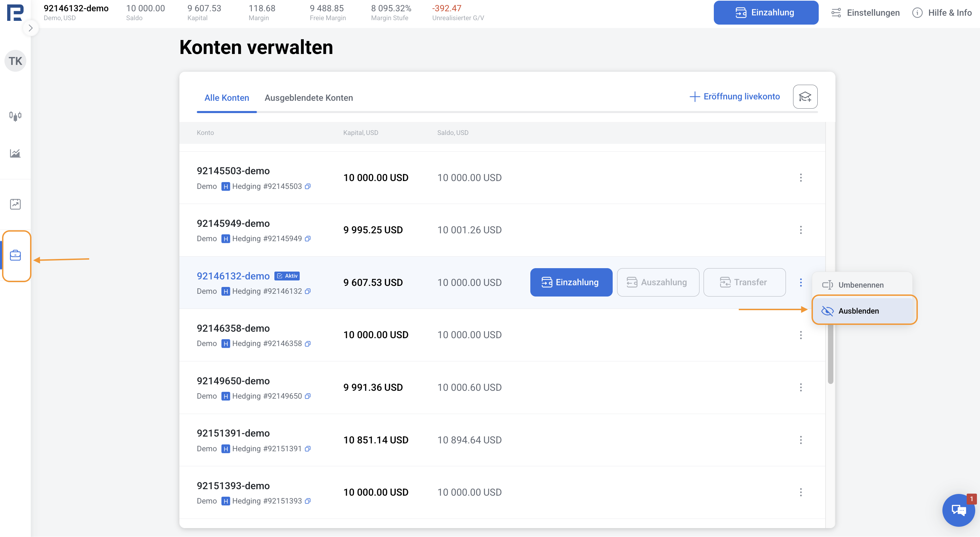Viewport: 980px width, 537px height.
Task: Copy account number 92145503 via copy icon
Action: [308, 187]
